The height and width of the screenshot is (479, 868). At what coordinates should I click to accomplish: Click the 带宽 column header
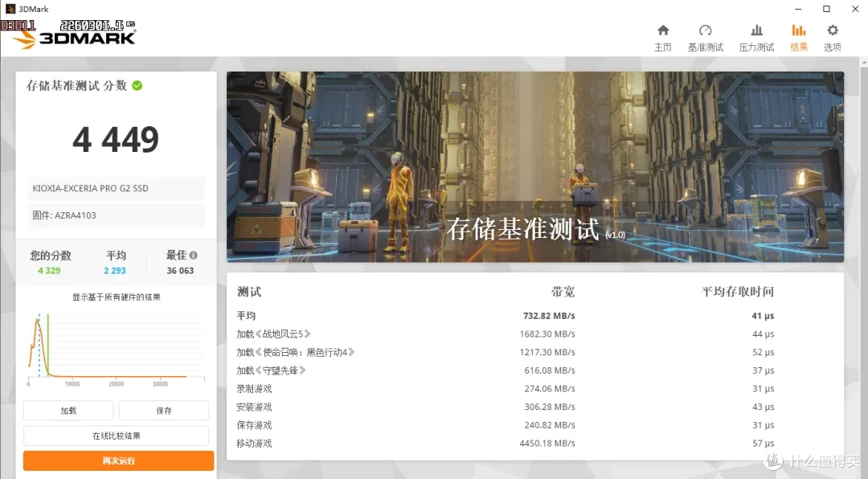563,292
